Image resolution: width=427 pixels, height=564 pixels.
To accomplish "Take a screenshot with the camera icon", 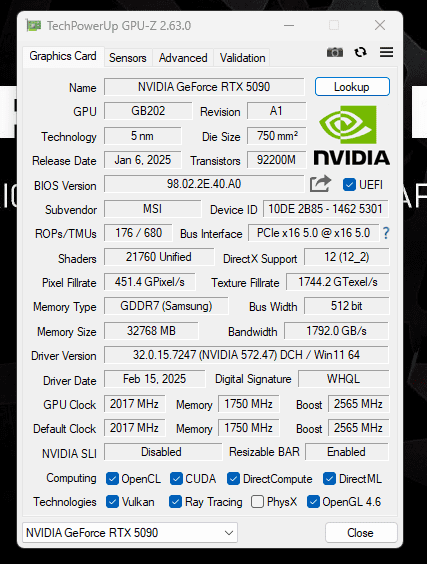I will (335, 53).
